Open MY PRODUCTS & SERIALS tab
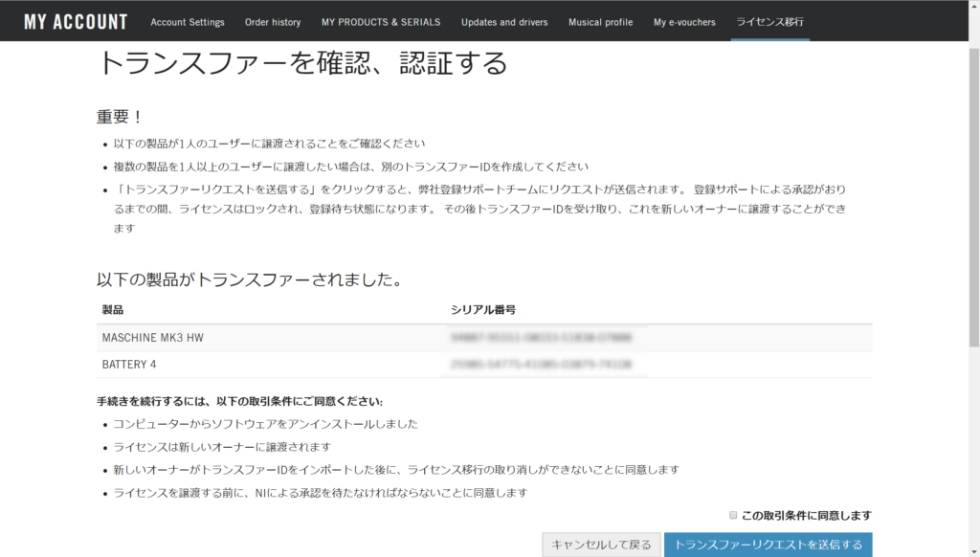 pyautogui.click(x=381, y=22)
